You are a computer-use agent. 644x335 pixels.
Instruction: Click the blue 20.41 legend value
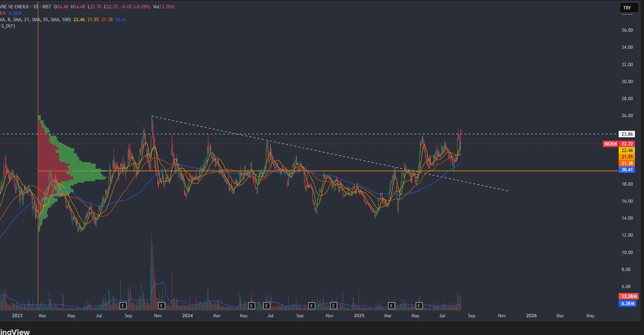tap(121, 19)
